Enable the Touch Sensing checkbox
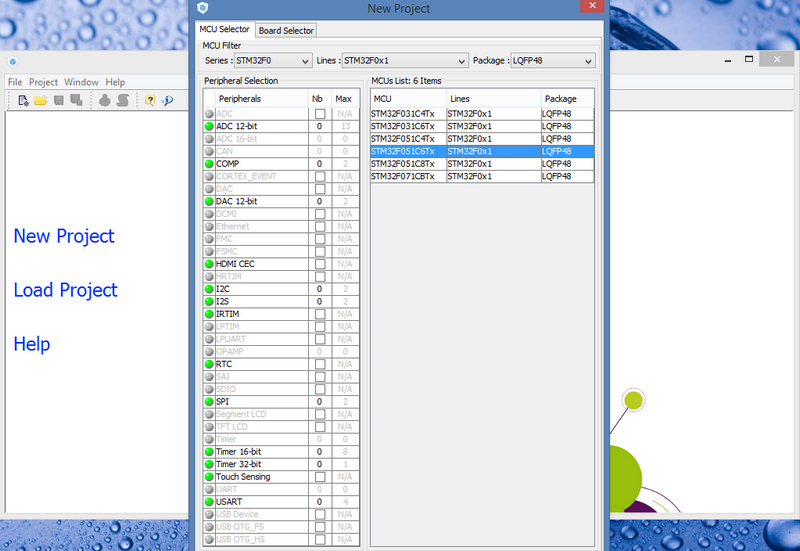 (320, 477)
